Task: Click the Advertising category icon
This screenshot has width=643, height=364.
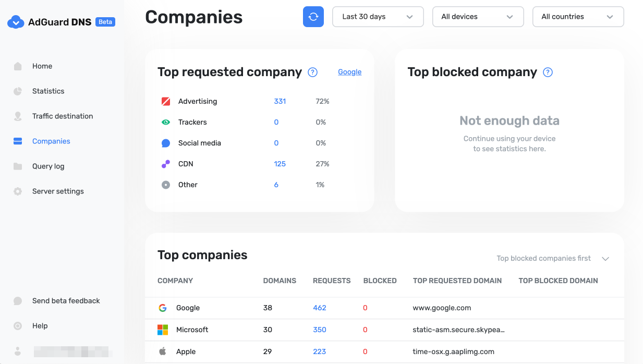Action: click(x=166, y=102)
